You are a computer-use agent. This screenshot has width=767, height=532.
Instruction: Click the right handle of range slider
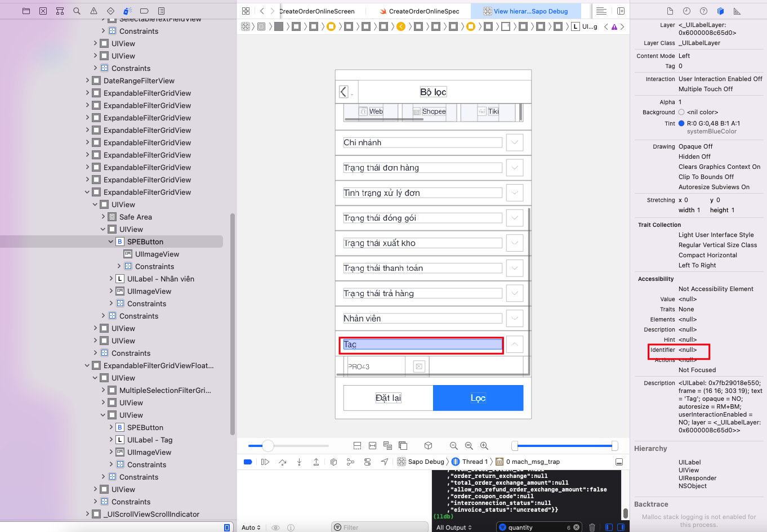coord(614,446)
